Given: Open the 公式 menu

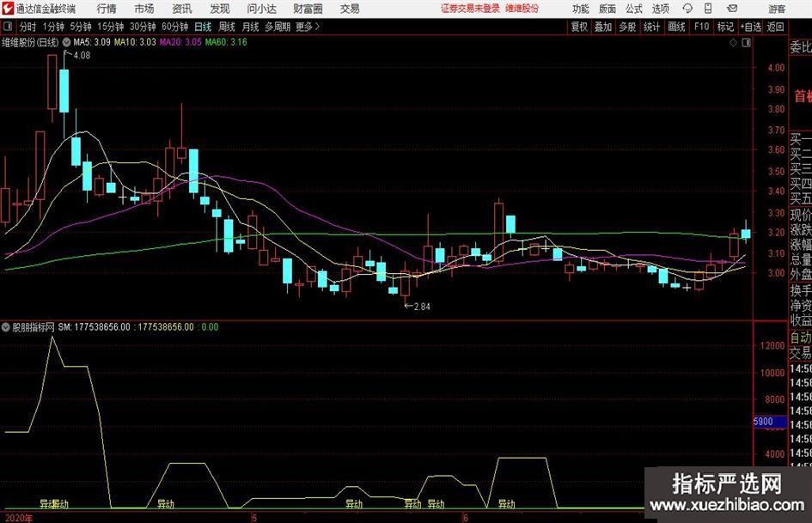Looking at the screenshot, I should (x=633, y=9).
